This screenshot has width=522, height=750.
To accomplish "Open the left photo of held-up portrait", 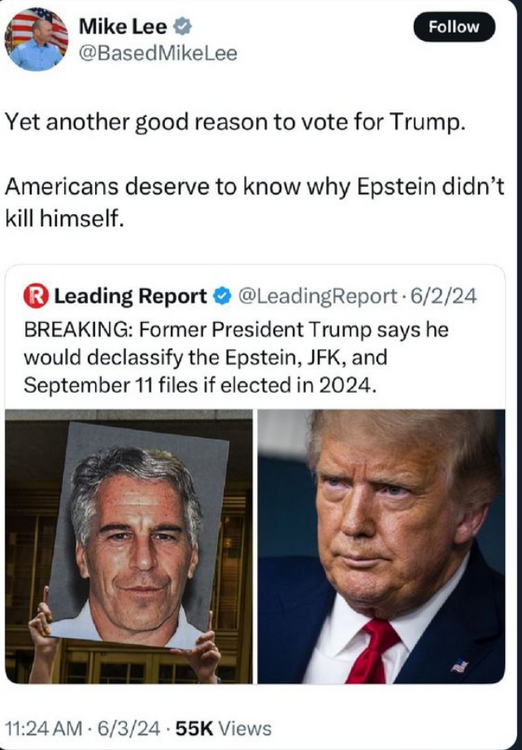I will click(x=129, y=546).
